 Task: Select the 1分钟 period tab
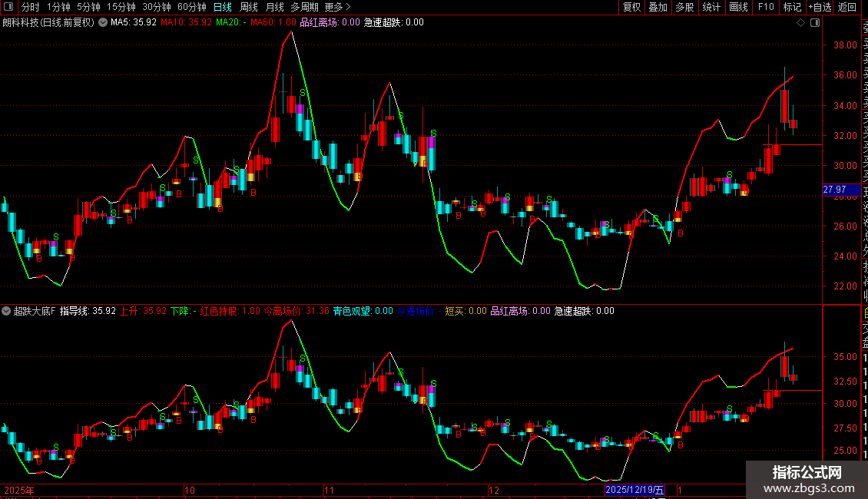tap(58, 7)
